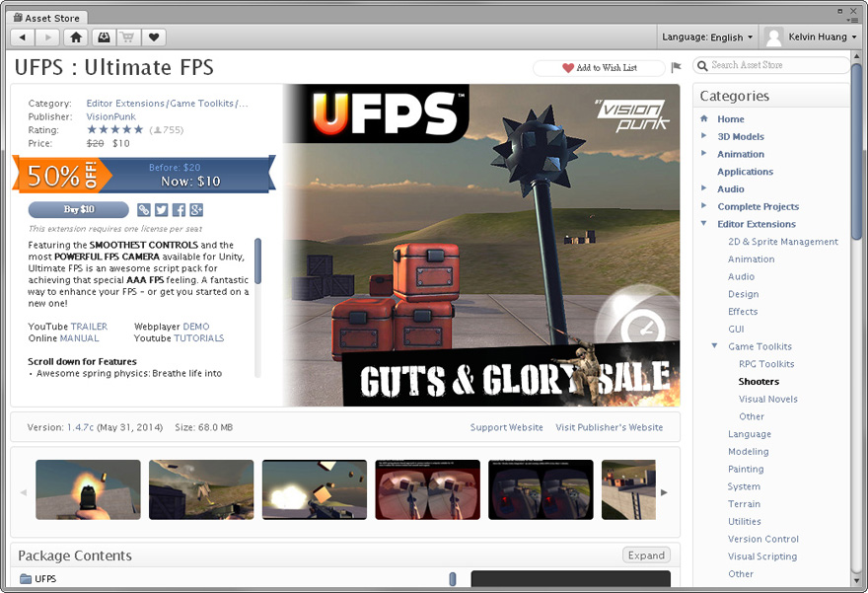Image resolution: width=868 pixels, height=593 pixels.
Task: Select the Shooters subcategory
Action: click(759, 382)
